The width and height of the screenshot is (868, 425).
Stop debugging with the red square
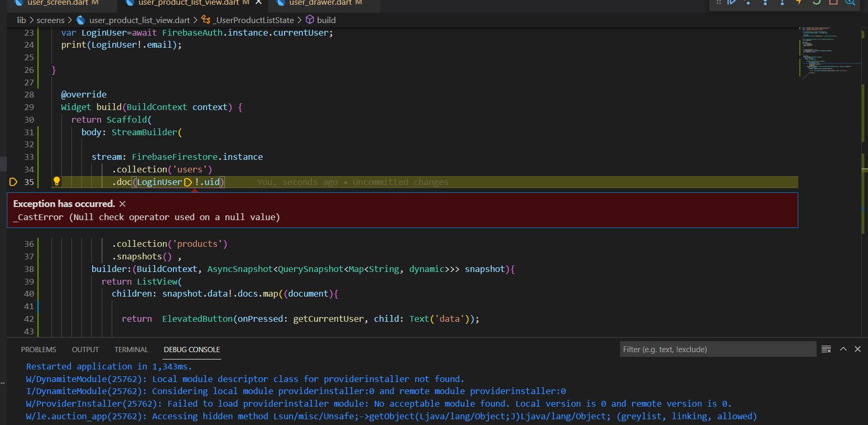pos(833,2)
